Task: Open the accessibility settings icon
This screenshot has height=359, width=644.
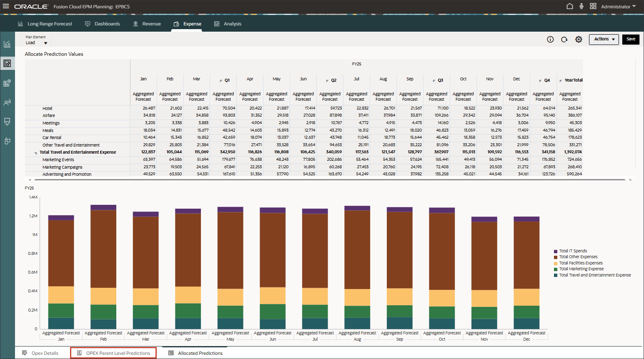Action: tap(581, 6)
